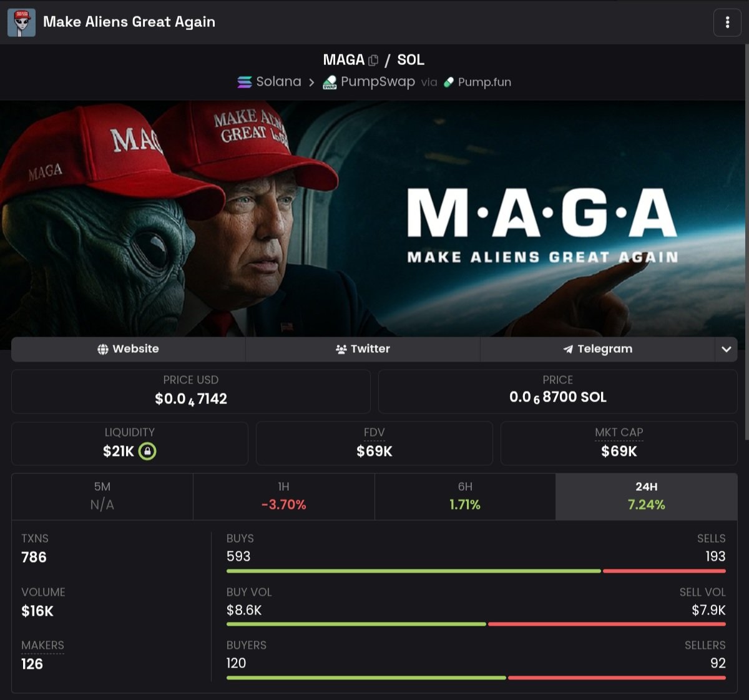Open the three-dot options menu
Viewport: 749px width, 700px height.
[727, 22]
